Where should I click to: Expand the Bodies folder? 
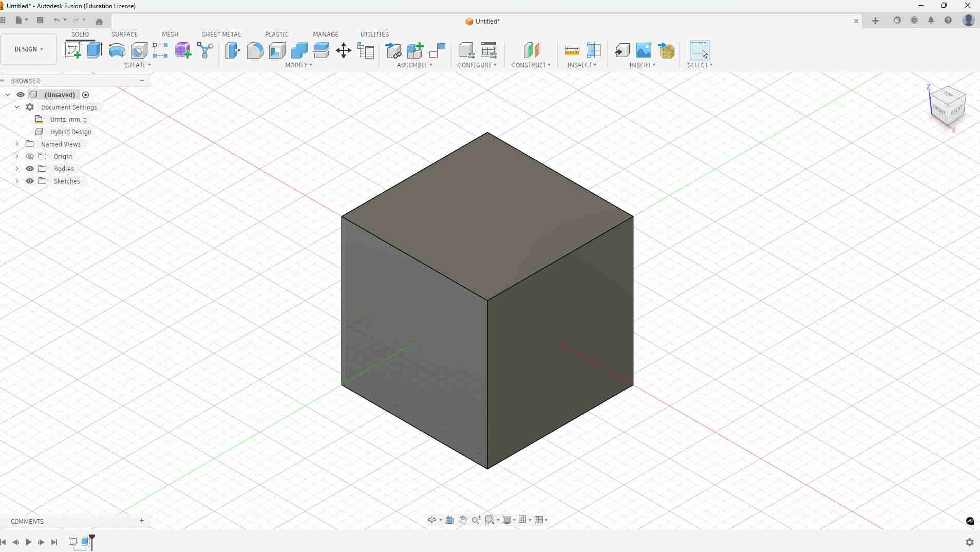coord(17,169)
